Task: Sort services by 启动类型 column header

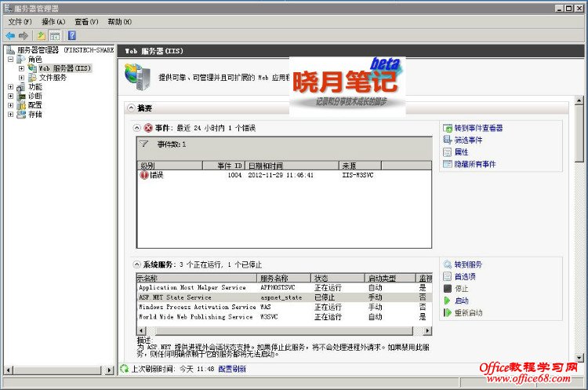Action: 390,278
